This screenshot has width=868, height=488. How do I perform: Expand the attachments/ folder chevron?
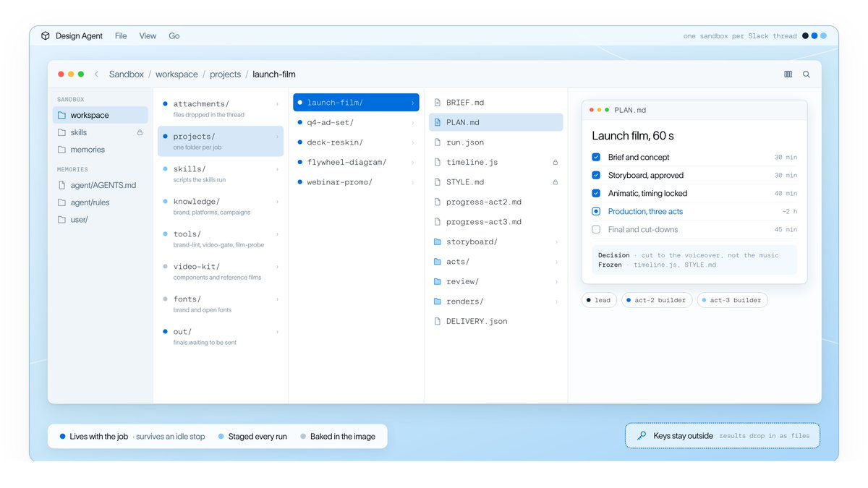277,104
